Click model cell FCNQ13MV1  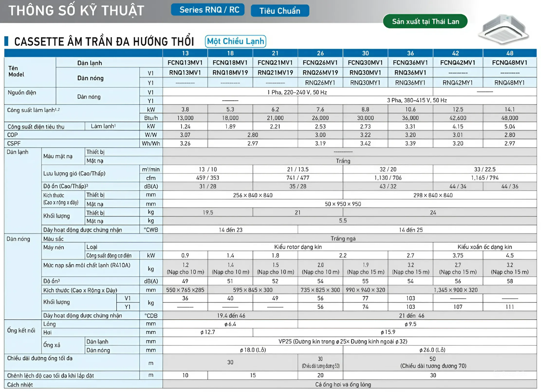(185, 63)
